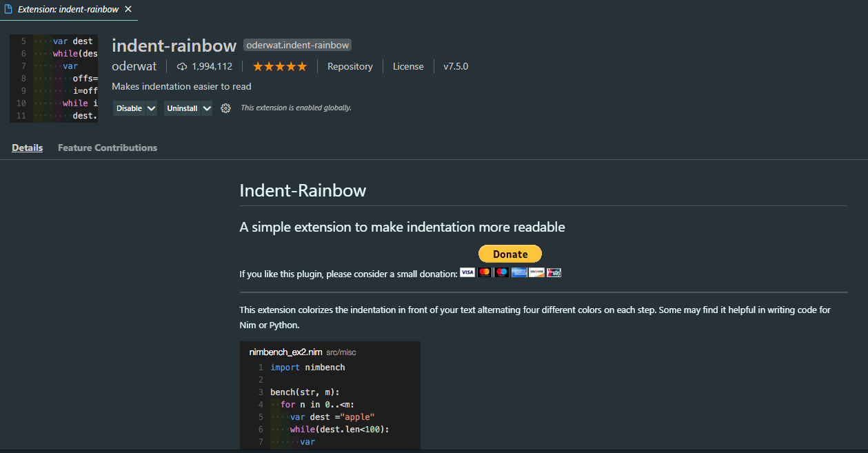Screen dimensions: 868x453
Task: Click the 1,994,112 install count
Action: click(x=212, y=66)
